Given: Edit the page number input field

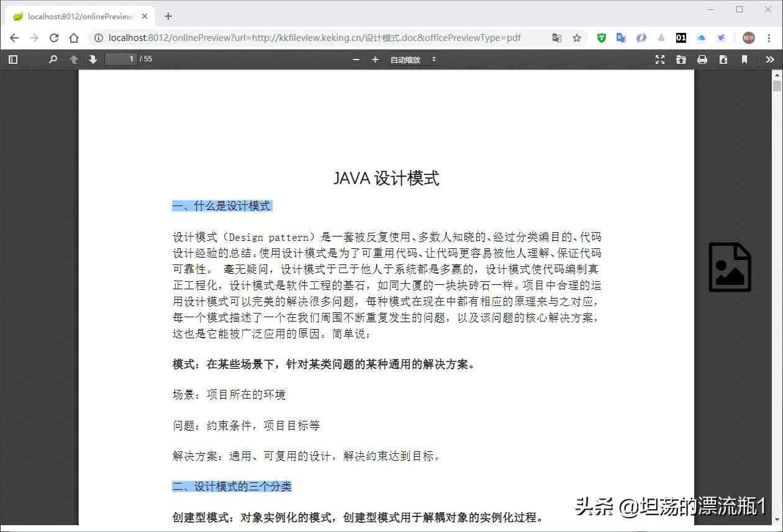Looking at the screenshot, I should 120,59.
